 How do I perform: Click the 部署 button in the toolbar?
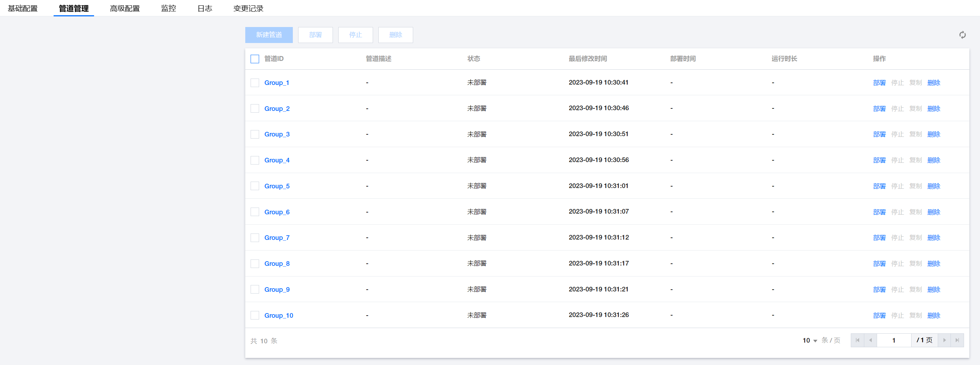point(316,35)
